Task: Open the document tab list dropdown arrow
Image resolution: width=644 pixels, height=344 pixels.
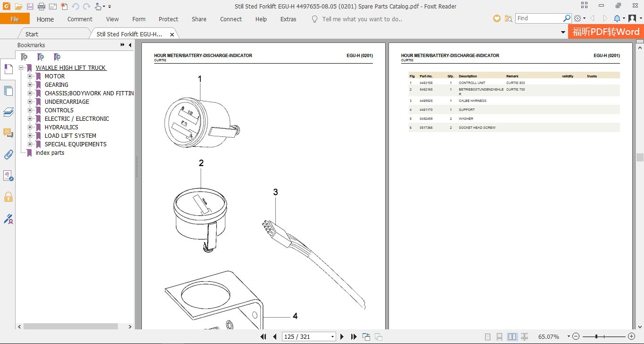Action: [x=563, y=33]
